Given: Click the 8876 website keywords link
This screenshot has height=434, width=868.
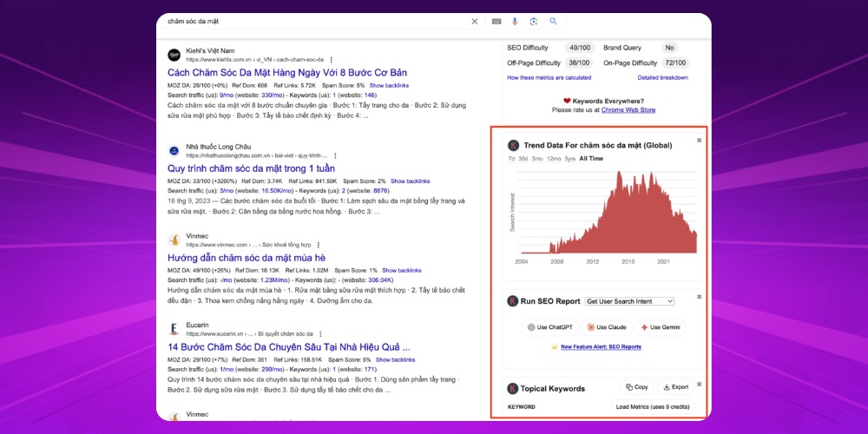Looking at the screenshot, I should (381, 191).
